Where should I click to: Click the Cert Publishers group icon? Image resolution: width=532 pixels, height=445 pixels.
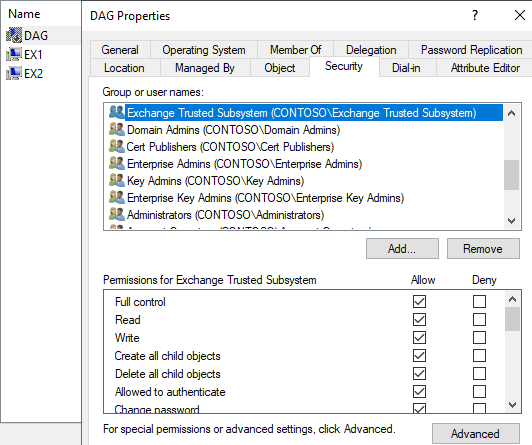click(x=117, y=146)
